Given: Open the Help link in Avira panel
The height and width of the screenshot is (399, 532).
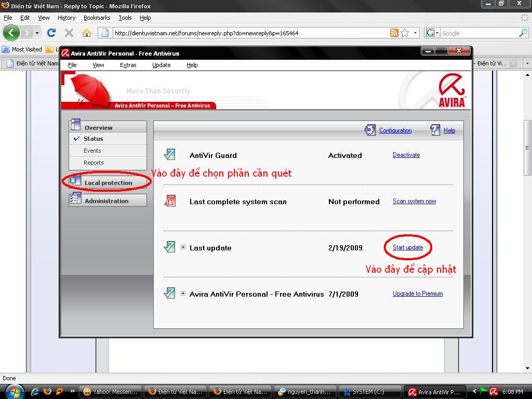Looking at the screenshot, I should [449, 130].
